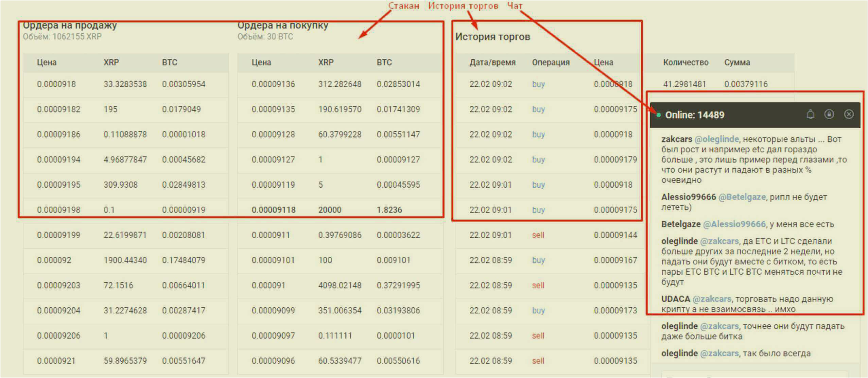Click buy order 0.000091 with 4098.02148 XRP
Image resolution: width=868 pixels, height=378 pixels.
pyautogui.click(x=340, y=285)
